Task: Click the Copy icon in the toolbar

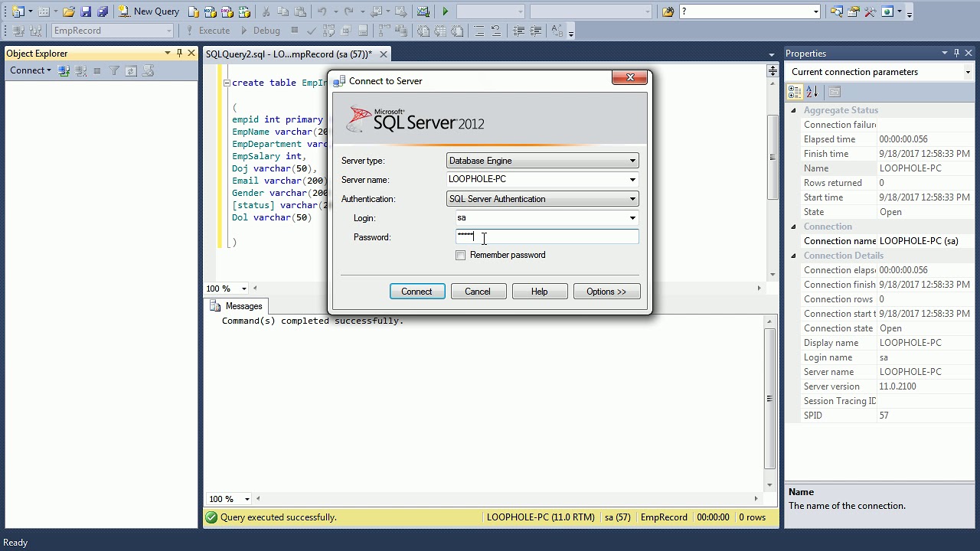Action: pos(283,11)
